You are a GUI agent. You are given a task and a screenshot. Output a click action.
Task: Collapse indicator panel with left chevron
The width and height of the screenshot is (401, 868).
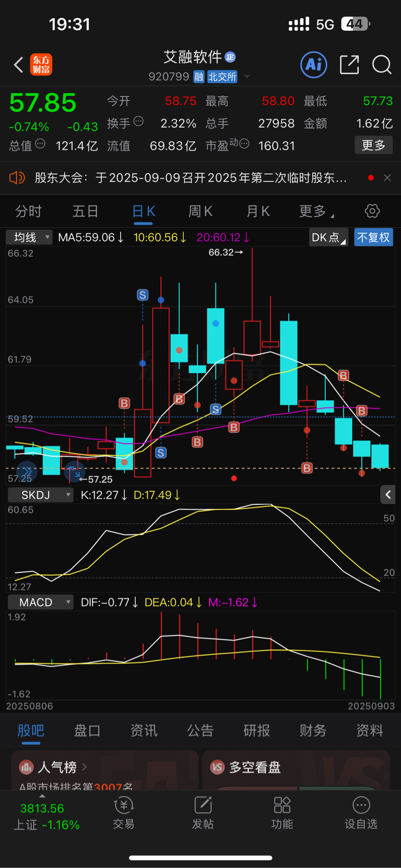pyautogui.click(x=388, y=495)
